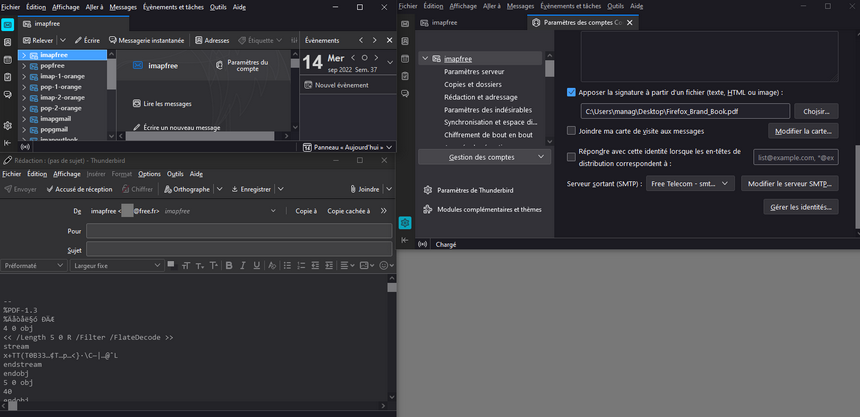The width and height of the screenshot is (860, 417).
Task: Enable 'Joindre ma carte de visite aux messages'
Action: 571,131
